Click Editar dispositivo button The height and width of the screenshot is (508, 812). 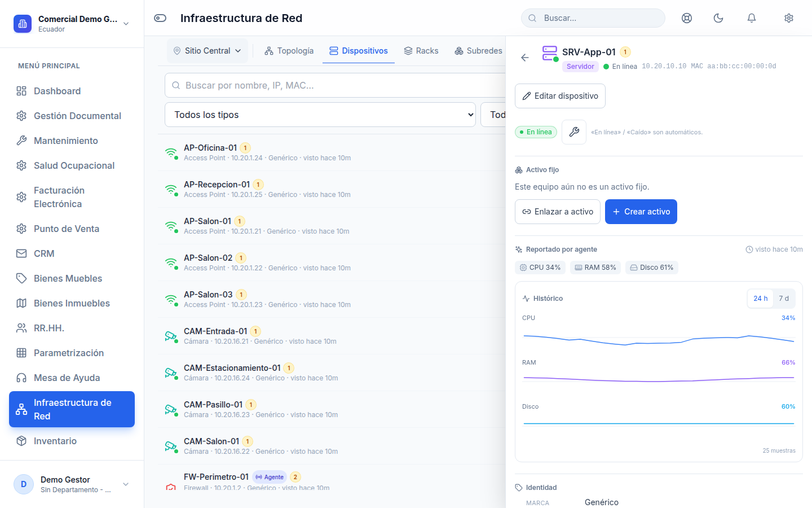pos(560,96)
